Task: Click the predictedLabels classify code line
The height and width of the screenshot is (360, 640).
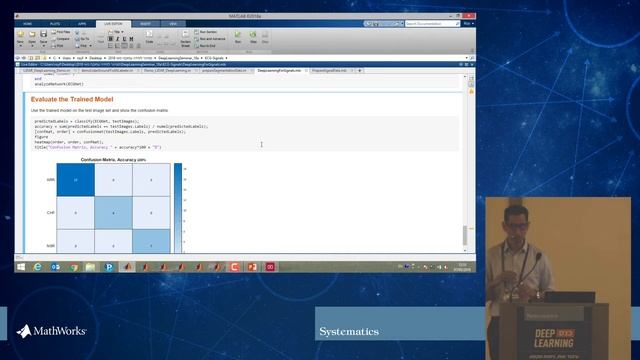Action: (x=87, y=121)
